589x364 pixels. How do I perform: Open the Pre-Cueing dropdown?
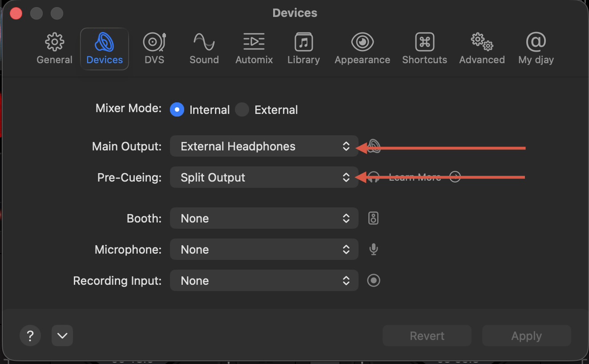[x=264, y=178]
